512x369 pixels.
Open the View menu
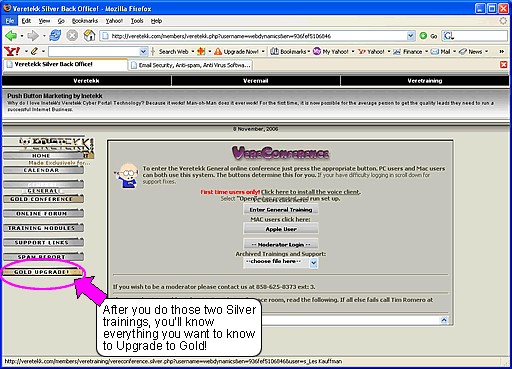(x=44, y=21)
